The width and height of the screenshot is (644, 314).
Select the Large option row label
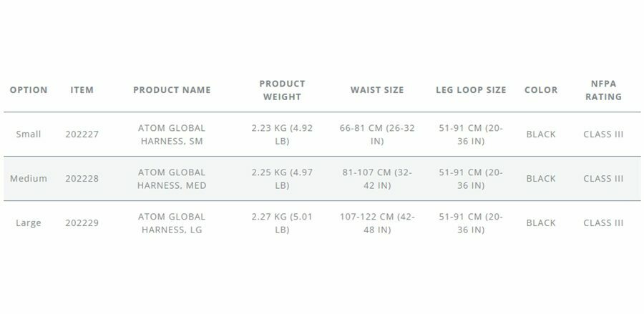click(x=29, y=223)
